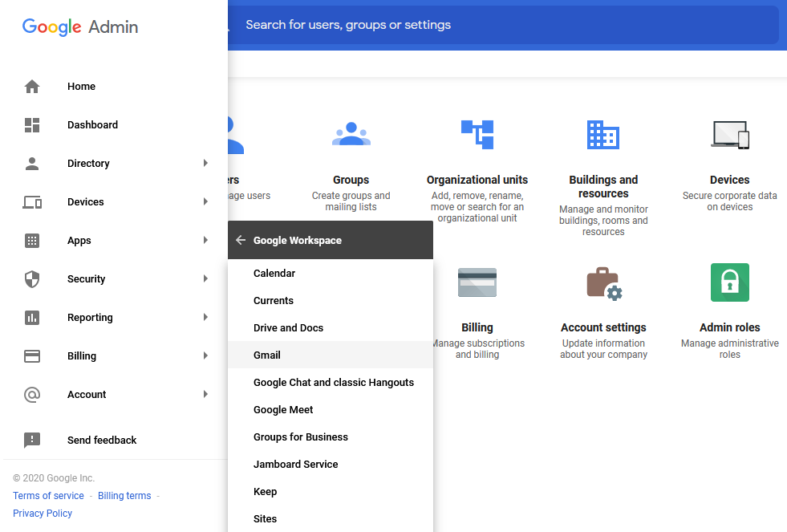
Task: Click the Apps label in sidebar
Action: pyautogui.click(x=79, y=241)
